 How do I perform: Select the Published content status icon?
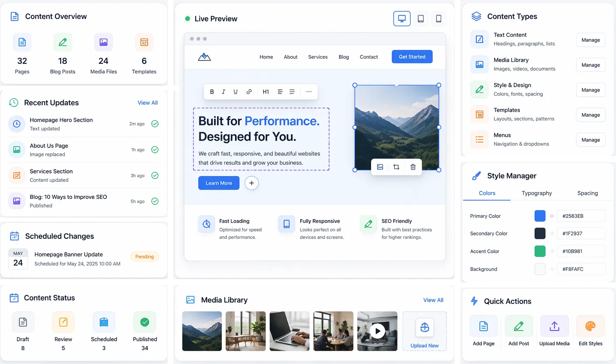(x=145, y=322)
